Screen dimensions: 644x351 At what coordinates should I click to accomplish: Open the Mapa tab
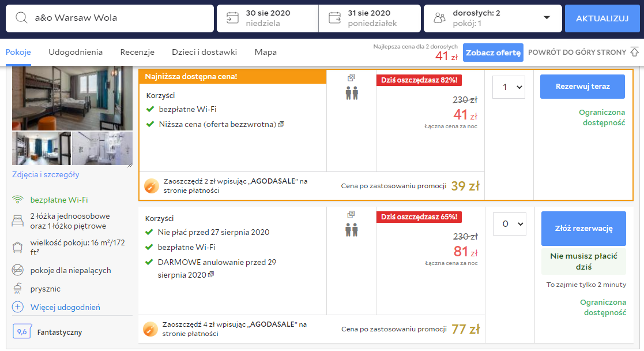pos(266,53)
